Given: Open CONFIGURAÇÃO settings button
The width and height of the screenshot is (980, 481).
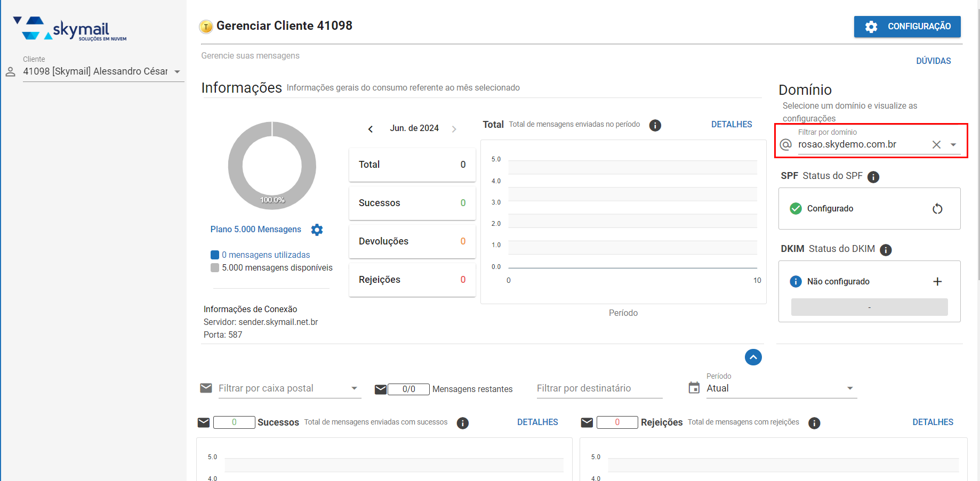Looking at the screenshot, I should coord(907,27).
